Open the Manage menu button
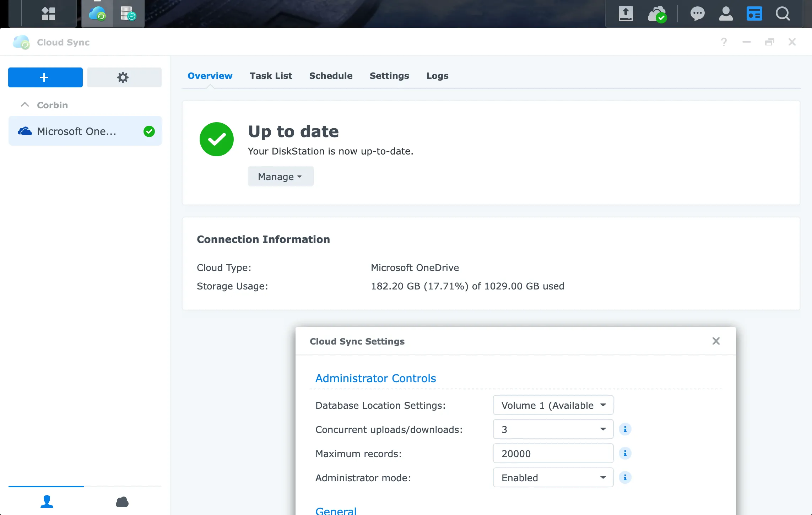This screenshot has height=515, width=812. tap(280, 176)
